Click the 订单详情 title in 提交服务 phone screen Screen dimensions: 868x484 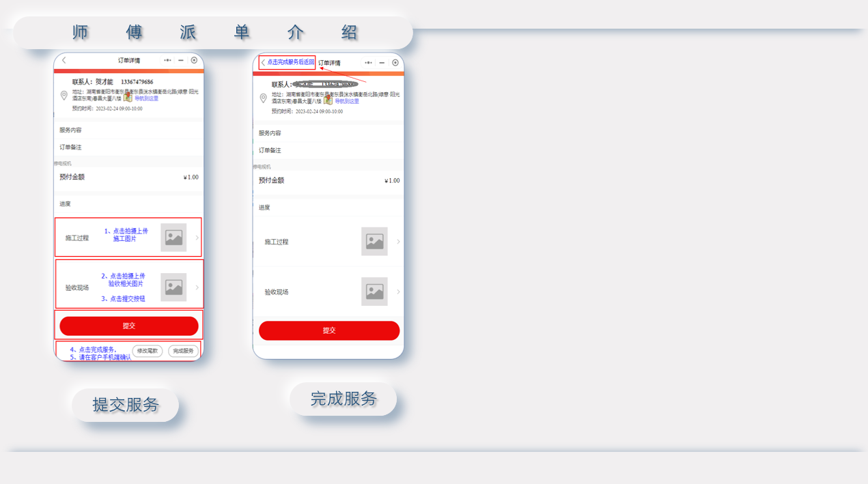click(129, 60)
